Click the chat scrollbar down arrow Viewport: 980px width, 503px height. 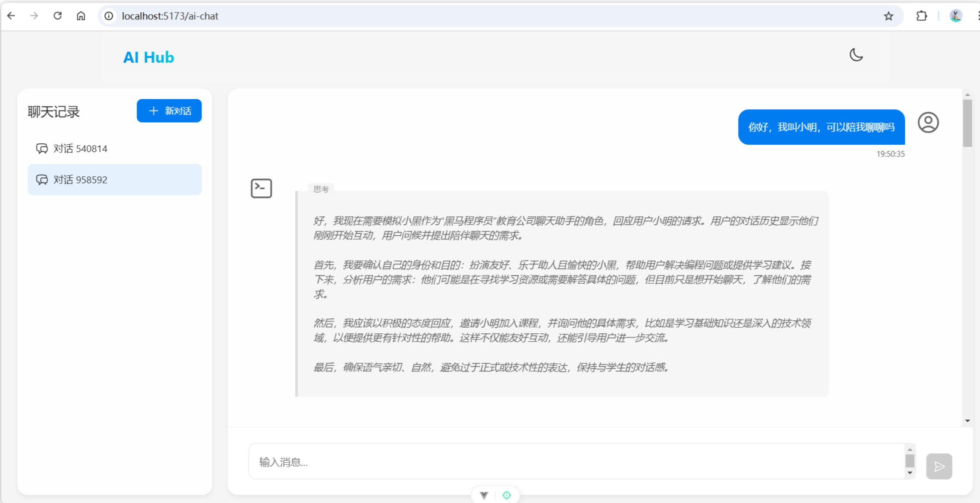(967, 420)
